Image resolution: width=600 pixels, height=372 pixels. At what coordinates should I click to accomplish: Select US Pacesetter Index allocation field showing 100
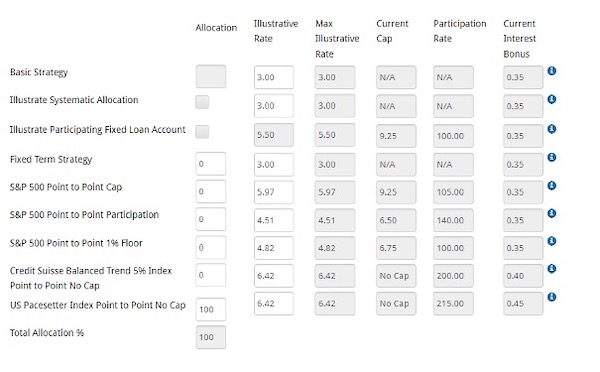210,309
